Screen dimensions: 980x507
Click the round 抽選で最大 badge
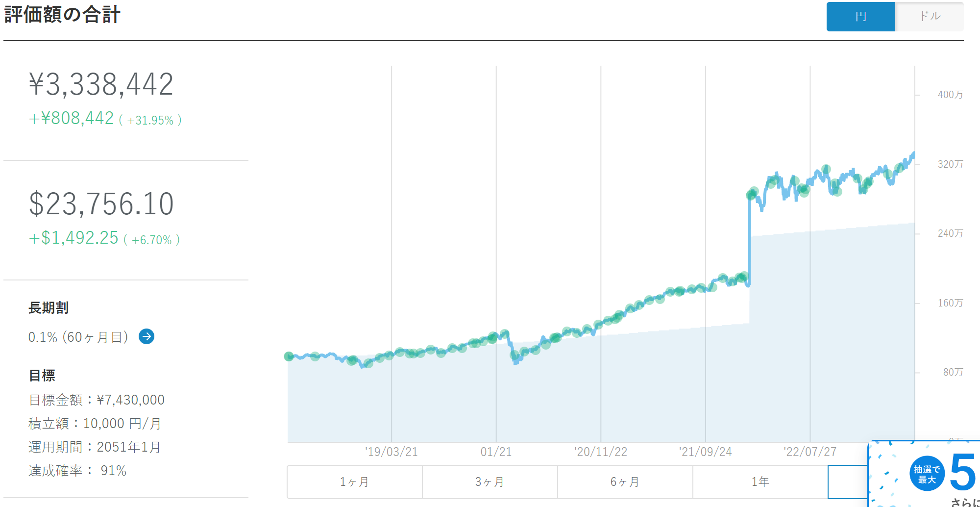[x=927, y=474]
